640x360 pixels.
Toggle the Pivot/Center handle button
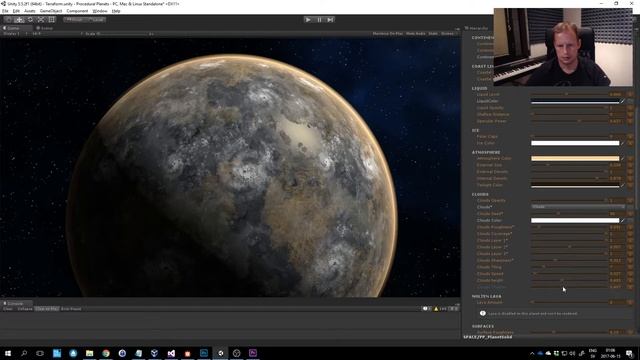coord(74,20)
